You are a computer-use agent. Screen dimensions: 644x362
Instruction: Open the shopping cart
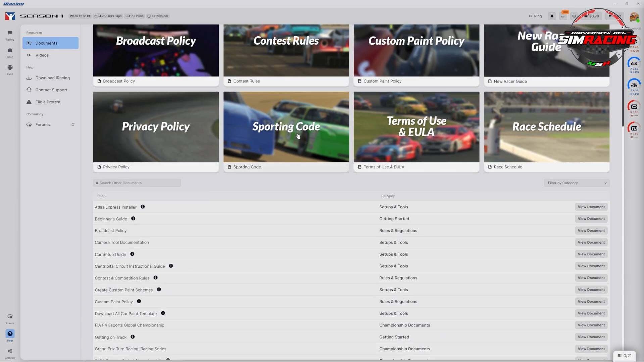[x=611, y=16]
